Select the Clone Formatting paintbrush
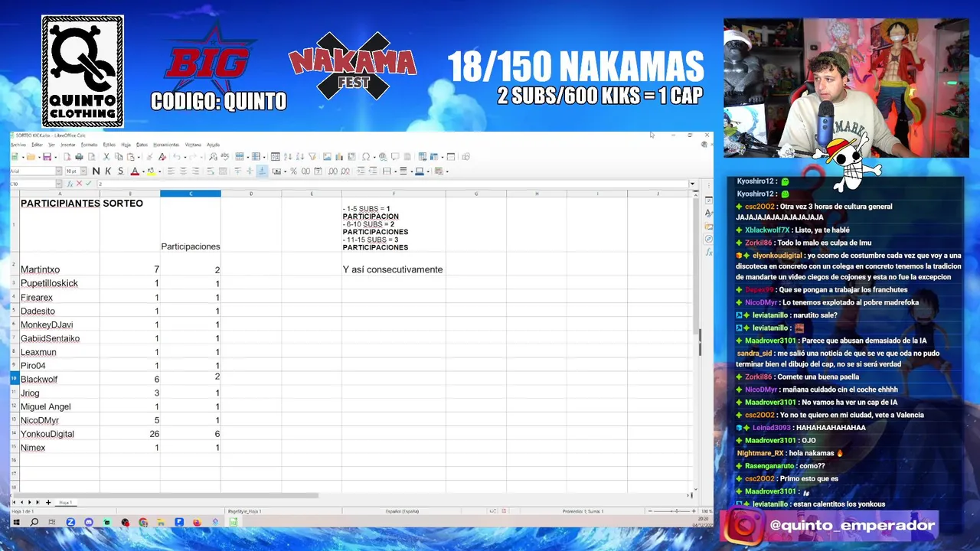Screen dimensions: 980x551 tap(149, 157)
